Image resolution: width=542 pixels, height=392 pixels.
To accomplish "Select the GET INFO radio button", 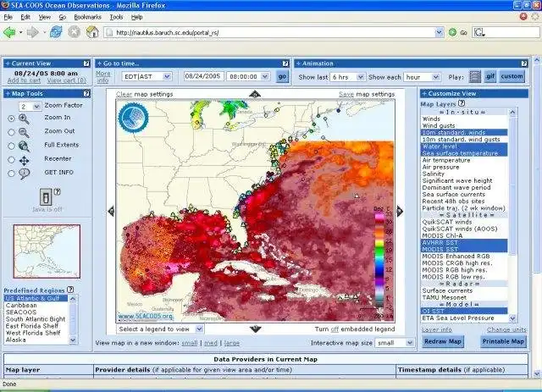I will 11,174.
